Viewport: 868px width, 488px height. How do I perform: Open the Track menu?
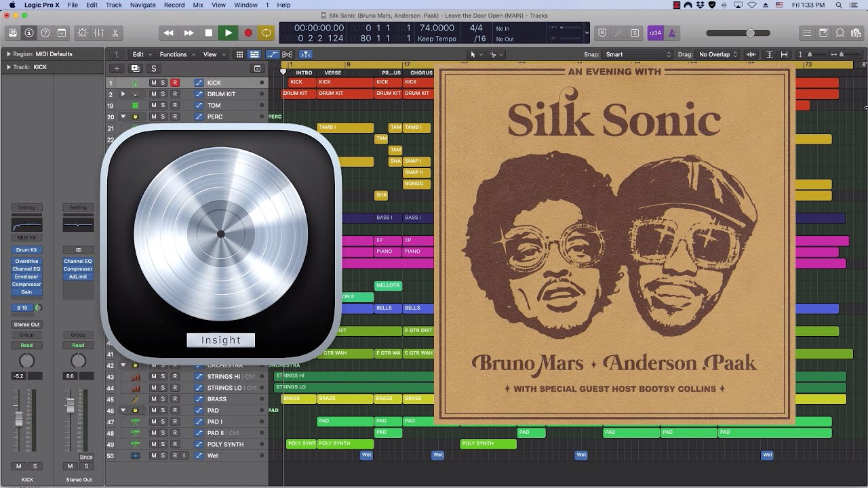tap(114, 5)
